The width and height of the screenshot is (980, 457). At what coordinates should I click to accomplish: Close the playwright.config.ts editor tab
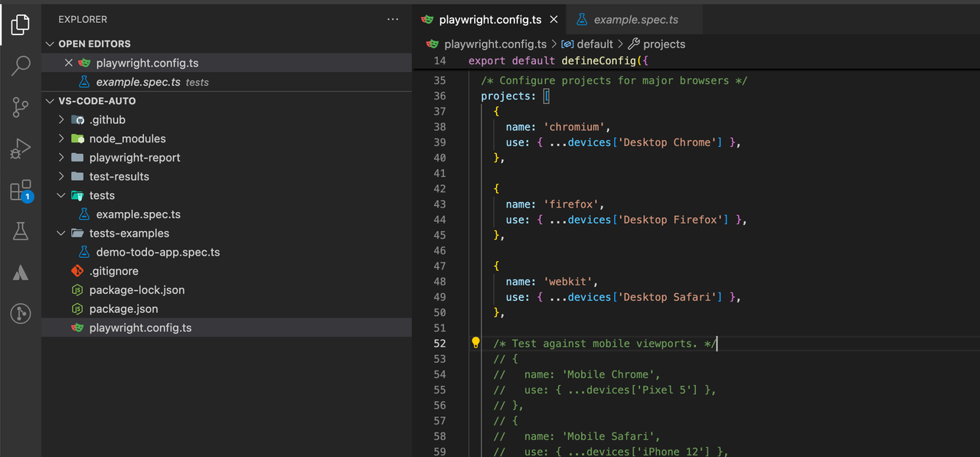(554, 20)
